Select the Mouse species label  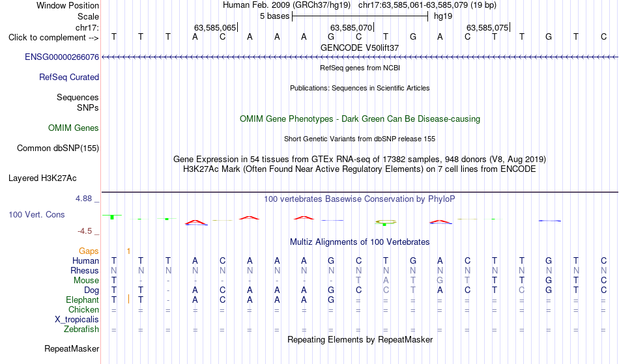tap(86, 281)
